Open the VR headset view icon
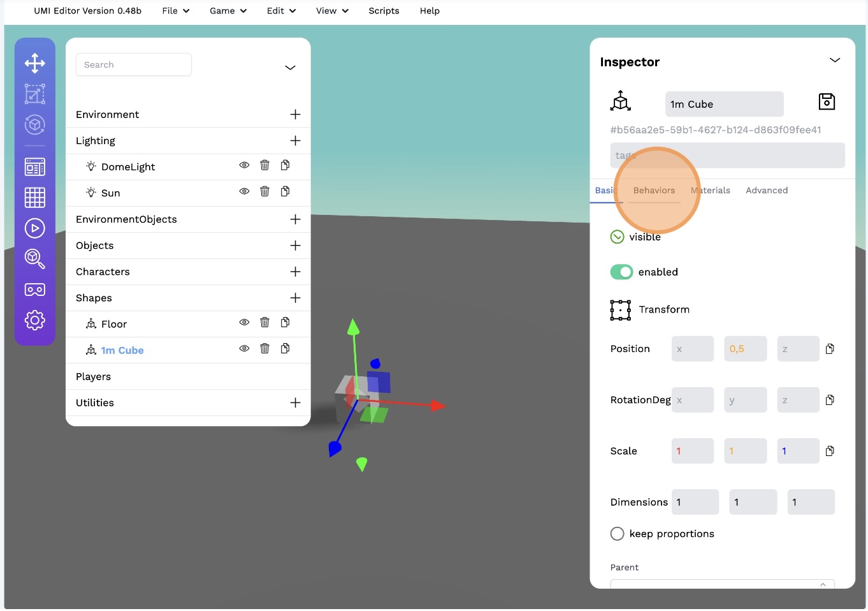The width and height of the screenshot is (868, 611). [x=34, y=290]
